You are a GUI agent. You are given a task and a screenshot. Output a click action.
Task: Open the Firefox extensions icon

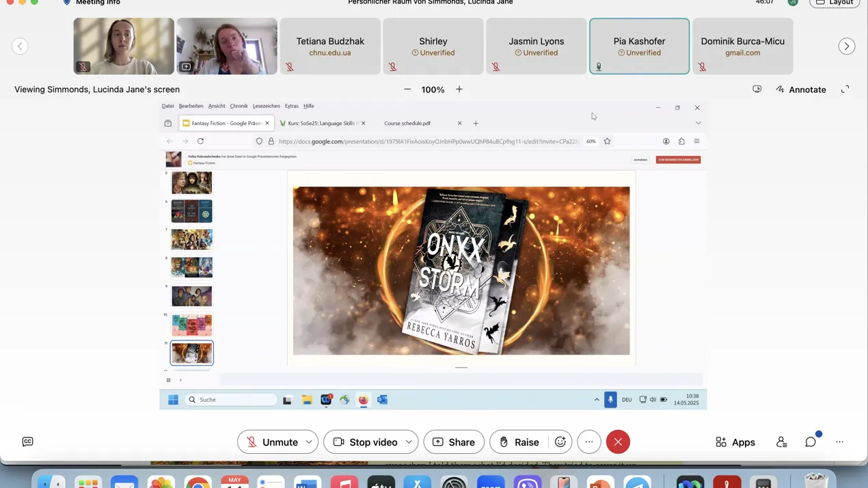point(681,141)
